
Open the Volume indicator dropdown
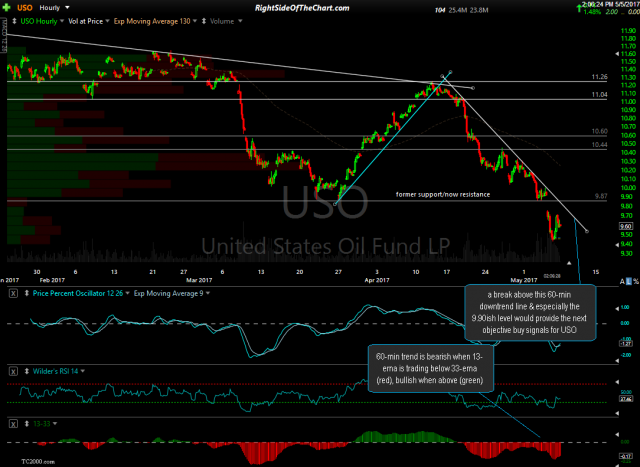pos(240,21)
